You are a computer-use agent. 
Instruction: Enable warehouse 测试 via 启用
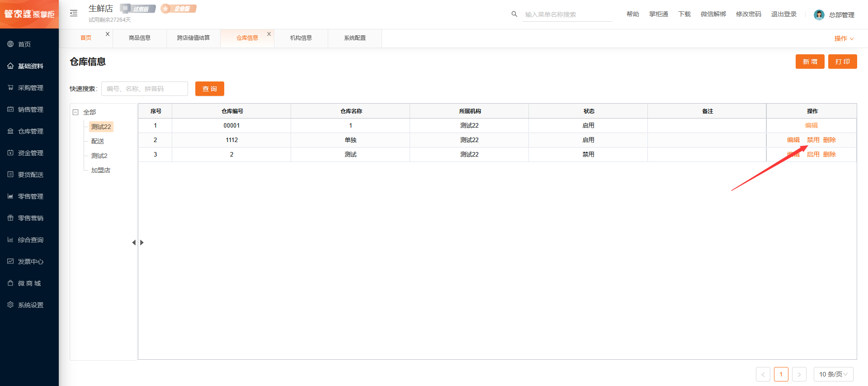pos(813,154)
